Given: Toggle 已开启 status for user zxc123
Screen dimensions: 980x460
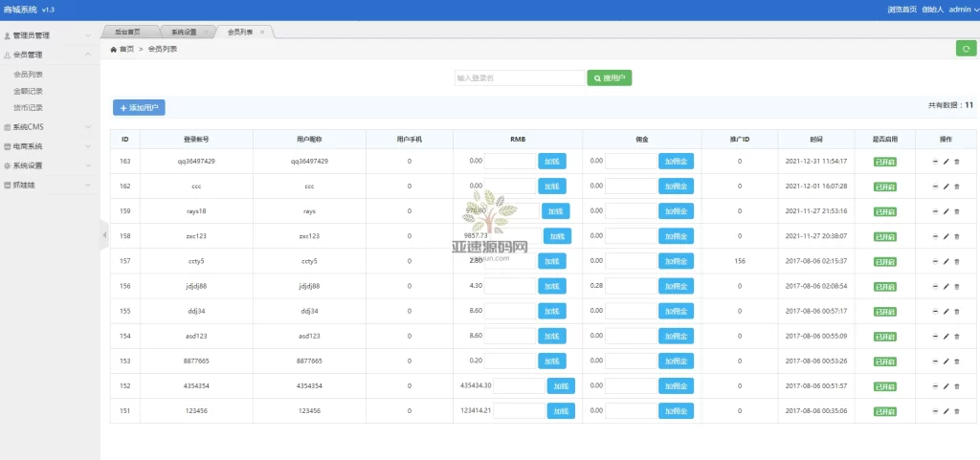Looking at the screenshot, I should coord(884,236).
